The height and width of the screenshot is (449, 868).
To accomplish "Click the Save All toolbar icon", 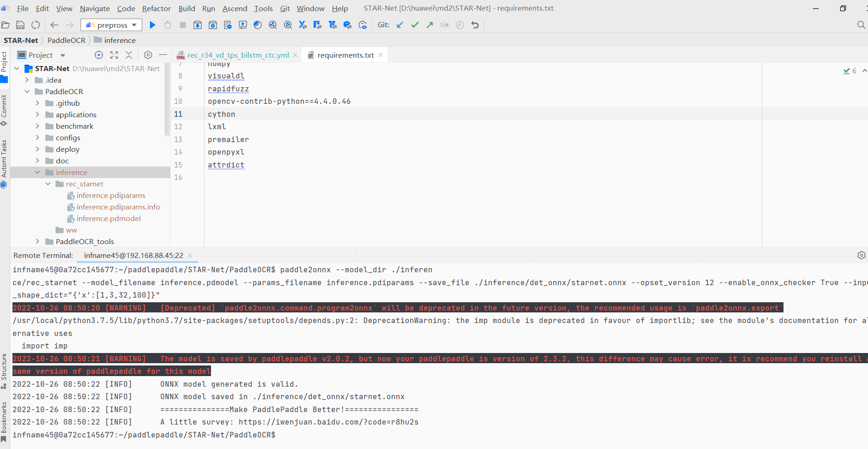I will tap(20, 25).
